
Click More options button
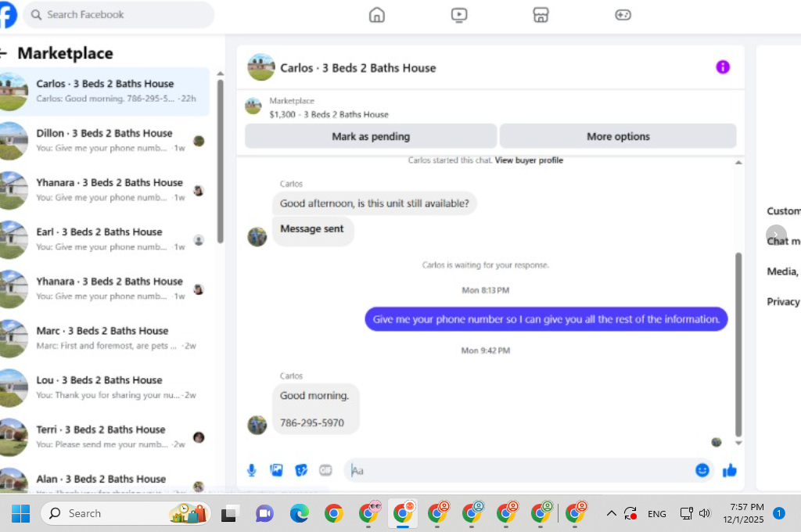[618, 136]
